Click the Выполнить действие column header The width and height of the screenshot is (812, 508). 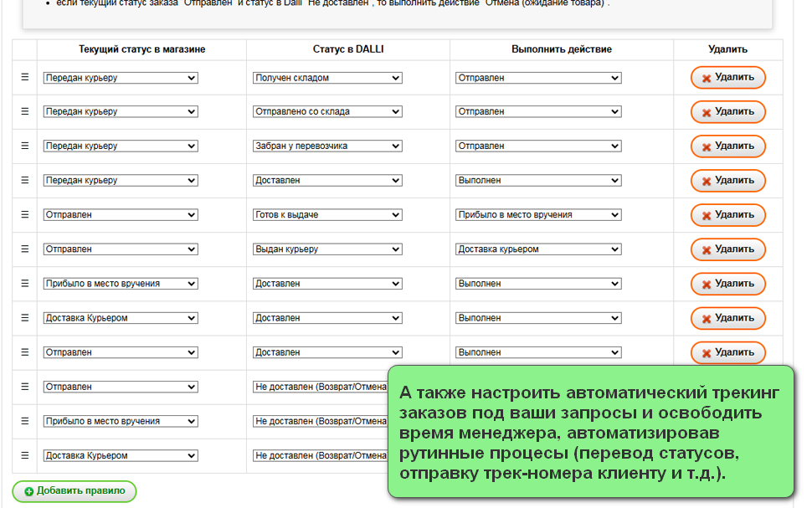click(x=562, y=49)
